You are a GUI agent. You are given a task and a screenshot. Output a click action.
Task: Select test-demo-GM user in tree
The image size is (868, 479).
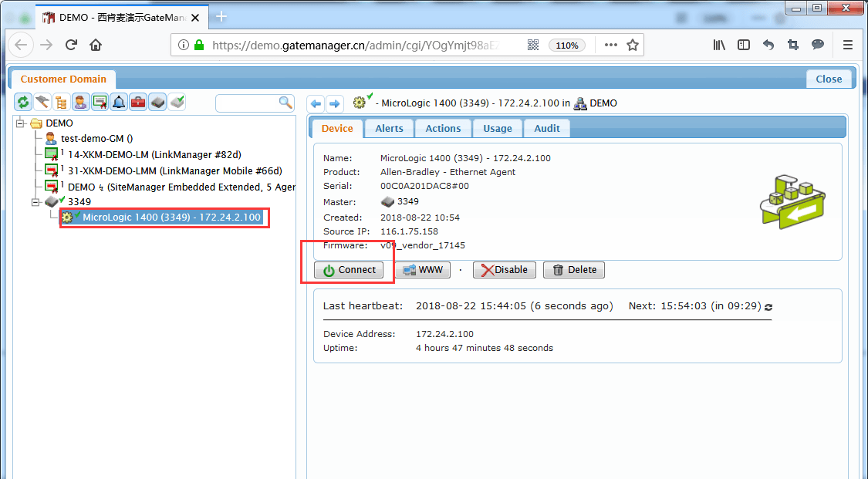(x=97, y=139)
